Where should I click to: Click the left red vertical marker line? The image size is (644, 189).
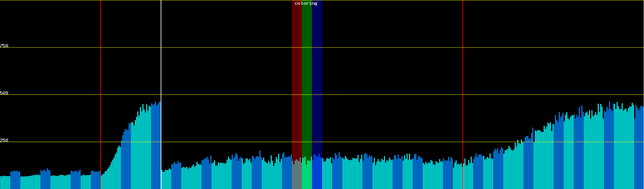pyautogui.click(x=101, y=79)
